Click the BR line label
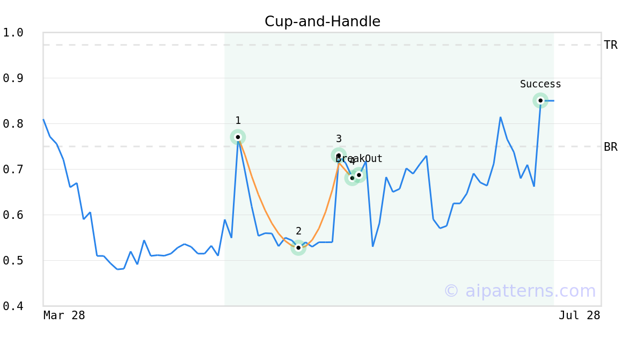The width and height of the screenshot is (644, 338). tap(611, 147)
